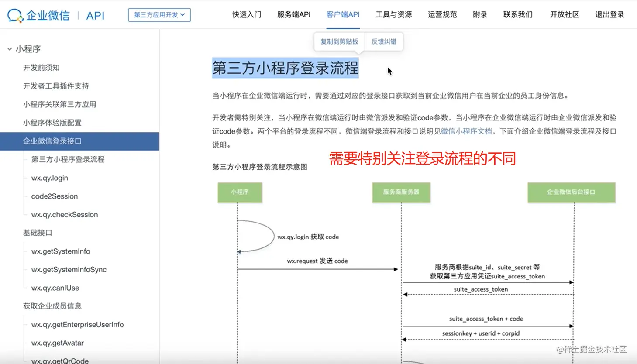The width and height of the screenshot is (637, 364).
Task: Open the wx.qy.login entry
Action: (x=50, y=178)
